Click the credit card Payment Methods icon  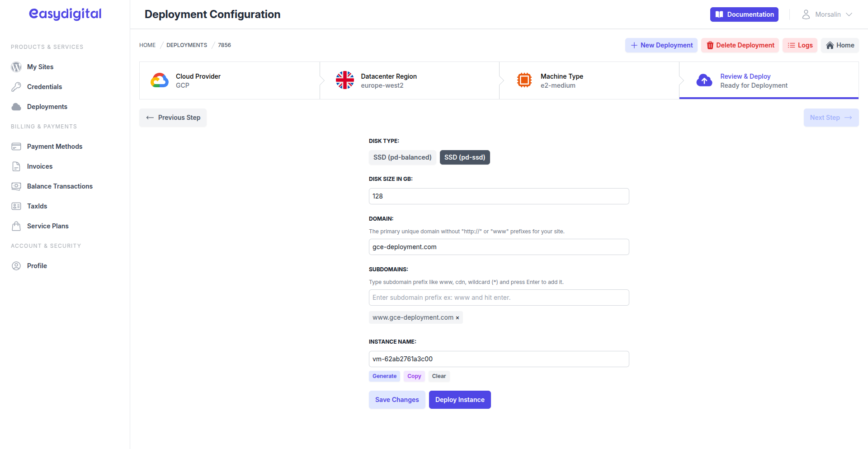pyautogui.click(x=16, y=147)
